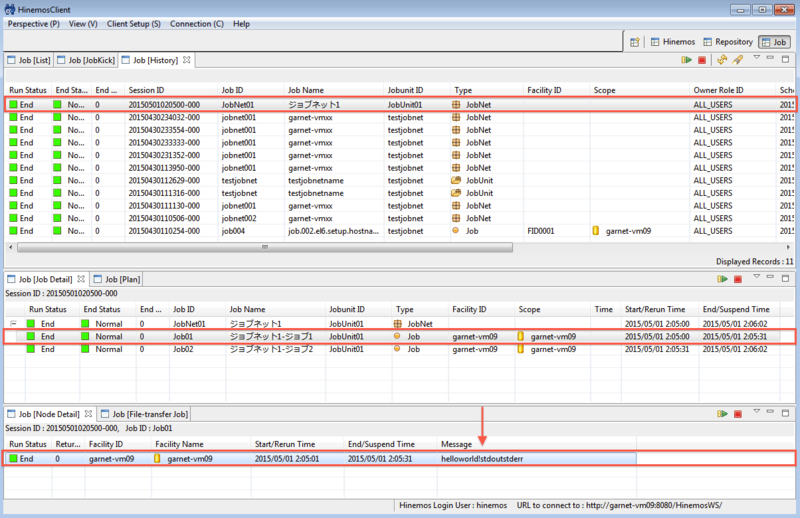
Task: Minimize the Node Detail view panel
Action: point(770,411)
